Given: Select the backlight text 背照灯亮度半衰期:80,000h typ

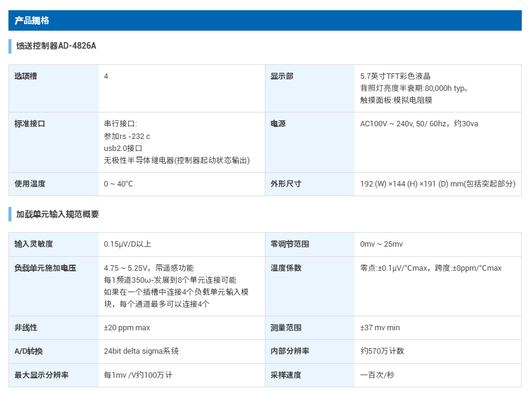Looking at the screenshot, I should pos(414,88).
